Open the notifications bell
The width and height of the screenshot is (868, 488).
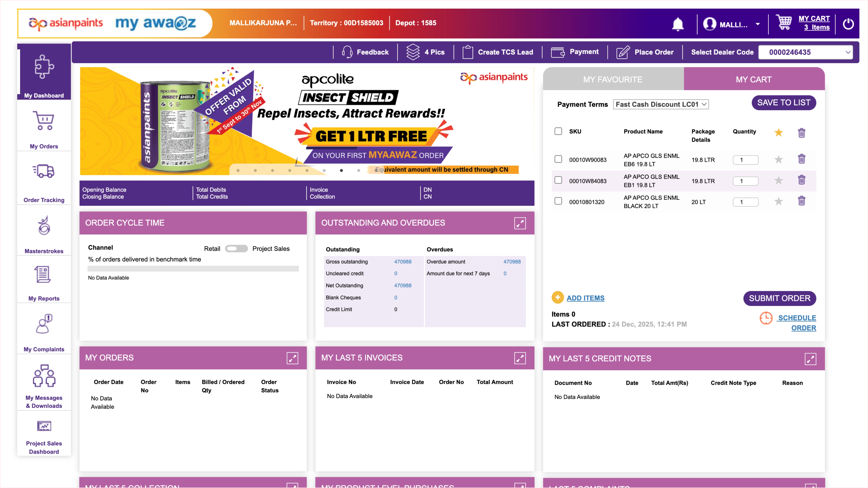tap(678, 24)
